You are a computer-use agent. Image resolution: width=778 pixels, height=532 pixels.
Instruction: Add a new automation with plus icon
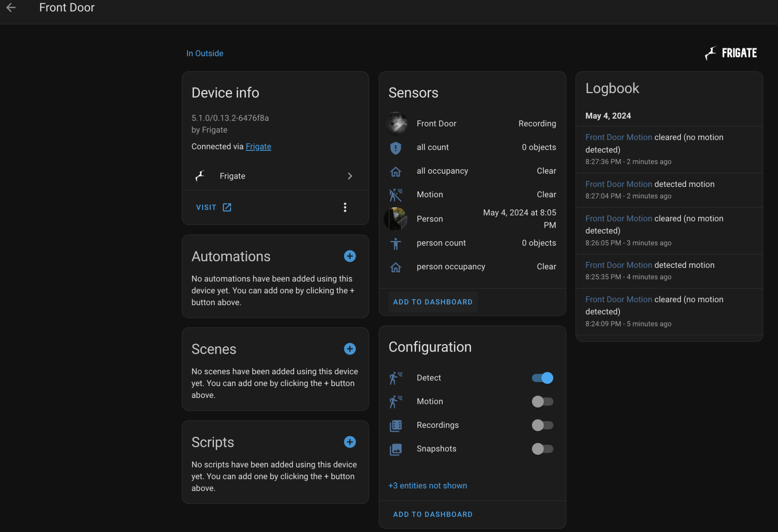349,256
